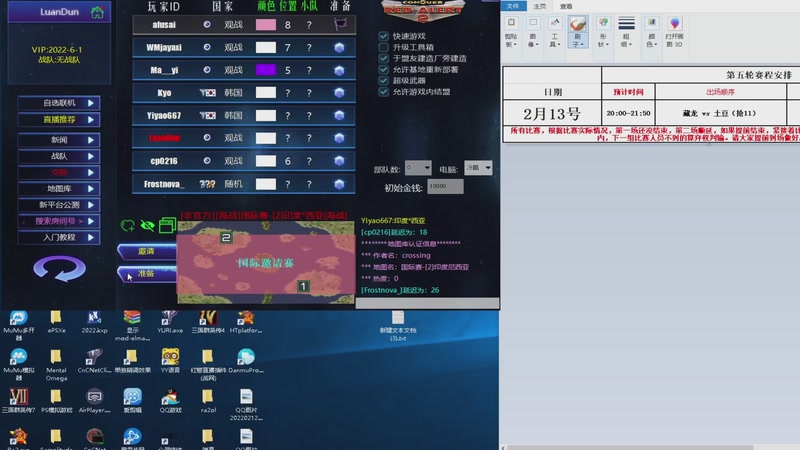Image resolution: width=800 pixels, height=450 pixels.
Task: Click the green stacked windows icon
Action: click(x=167, y=225)
